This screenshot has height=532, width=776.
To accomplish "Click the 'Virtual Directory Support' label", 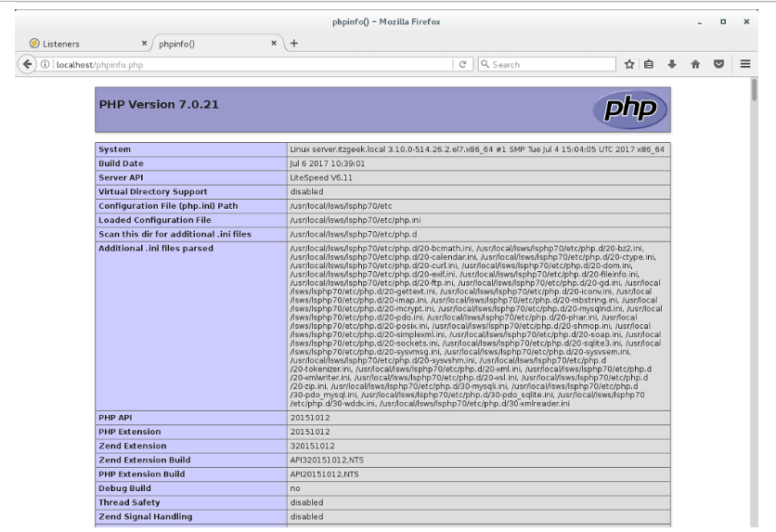I will (x=153, y=191).
